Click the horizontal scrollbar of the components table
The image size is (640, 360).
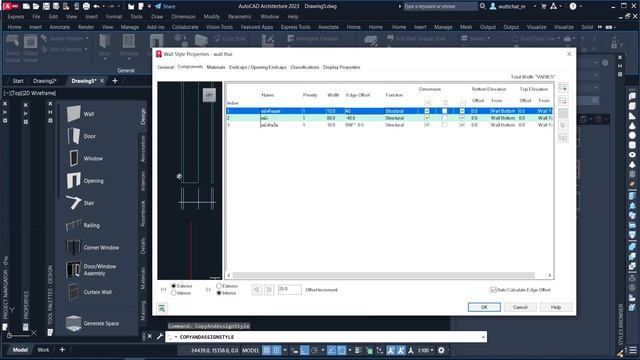[x=383, y=275]
